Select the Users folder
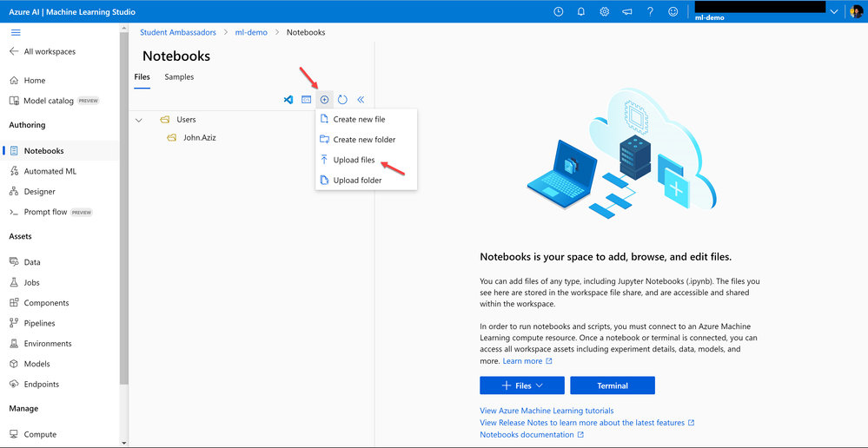The image size is (868, 448). click(186, 120)
